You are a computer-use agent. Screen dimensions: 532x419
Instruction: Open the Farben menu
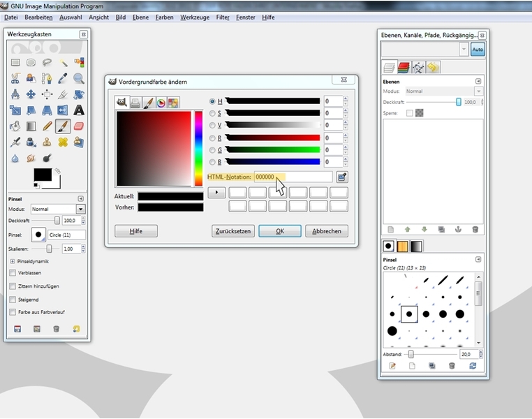pyautogui.click(x=164, y=17)
